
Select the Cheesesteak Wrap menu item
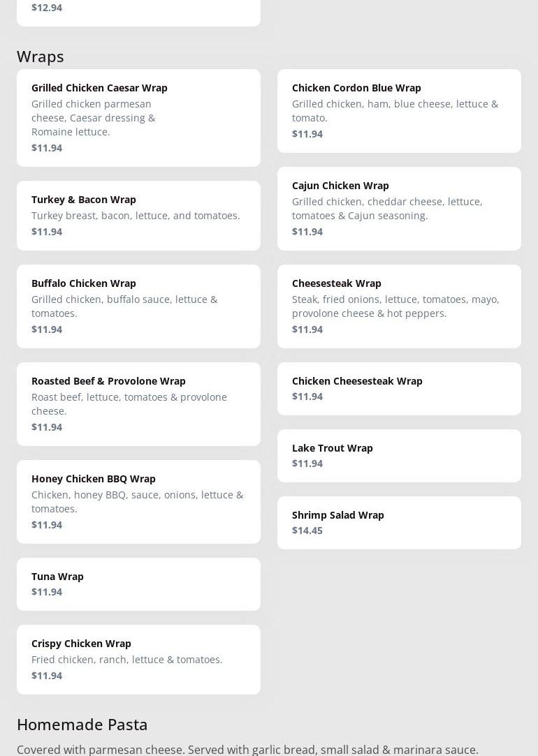pos(399,306)
